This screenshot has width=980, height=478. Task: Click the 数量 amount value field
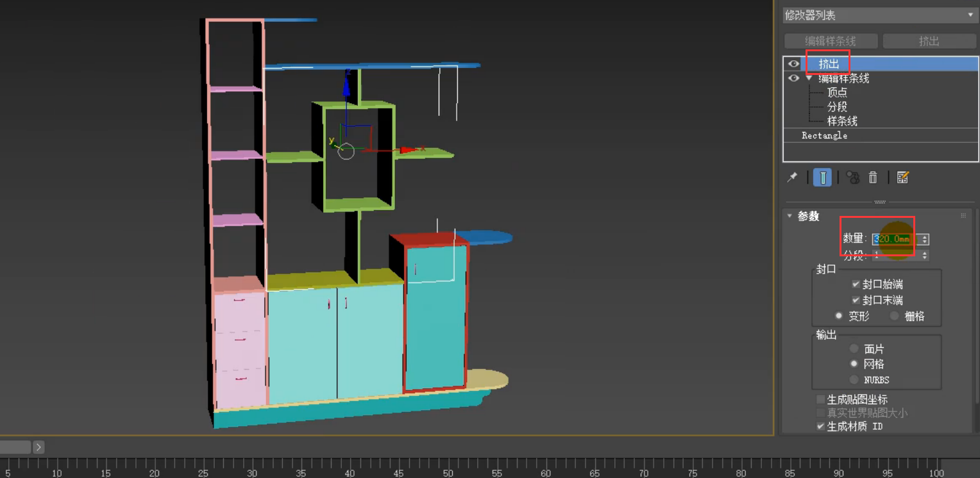tap(891, 238)
